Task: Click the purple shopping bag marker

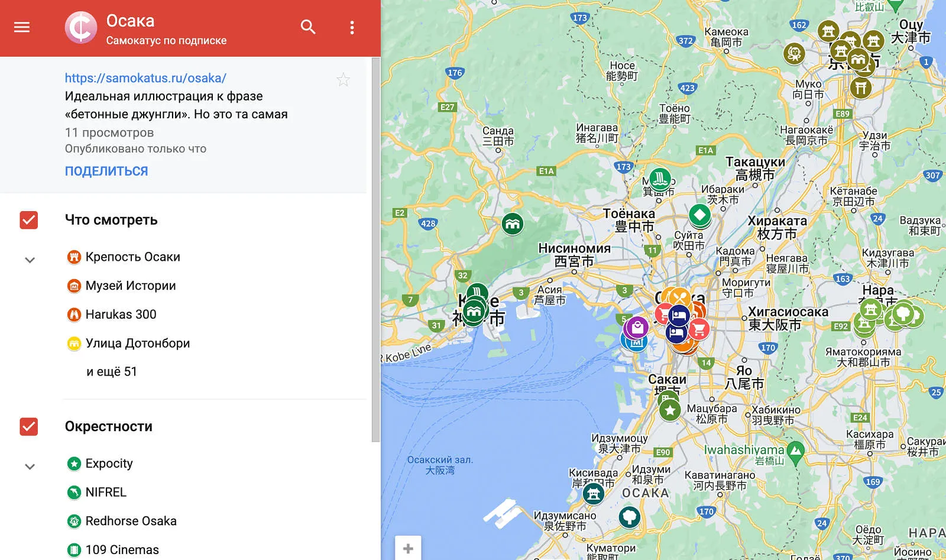Action: 637,327
